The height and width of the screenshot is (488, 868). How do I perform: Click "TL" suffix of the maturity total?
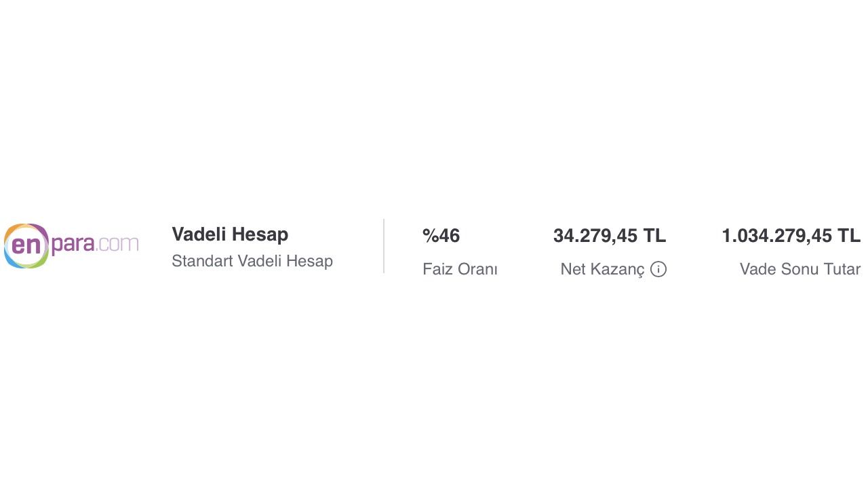click(849, 236)
